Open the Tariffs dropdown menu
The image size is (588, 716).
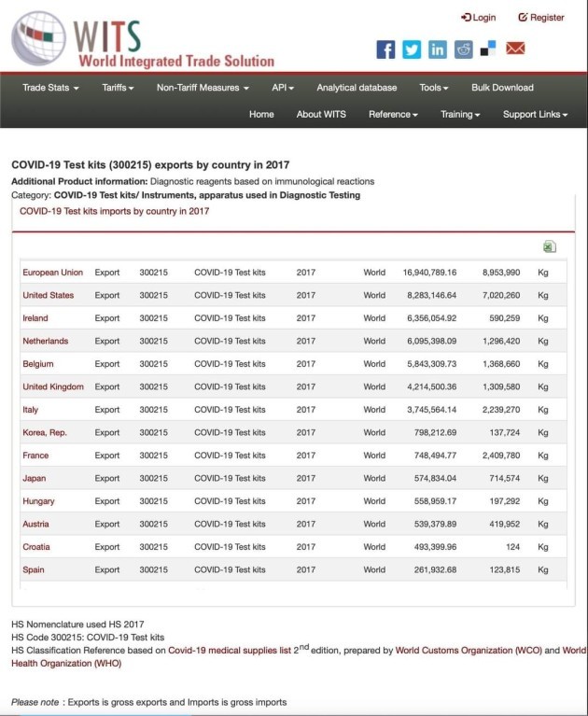point(118,88)
